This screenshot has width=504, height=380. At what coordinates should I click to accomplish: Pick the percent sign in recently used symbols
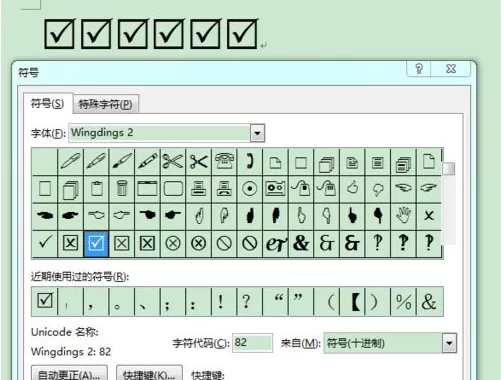click(x=403, y=301)
